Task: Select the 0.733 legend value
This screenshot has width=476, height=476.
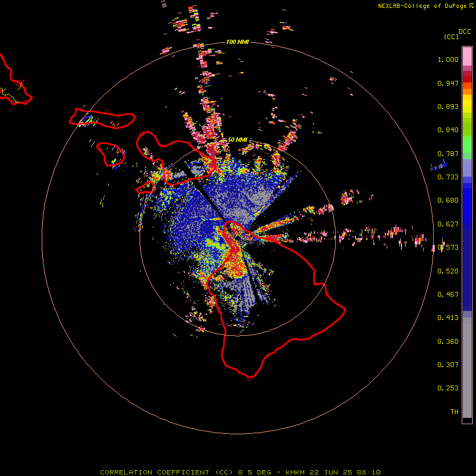Action: coord(448,177)
